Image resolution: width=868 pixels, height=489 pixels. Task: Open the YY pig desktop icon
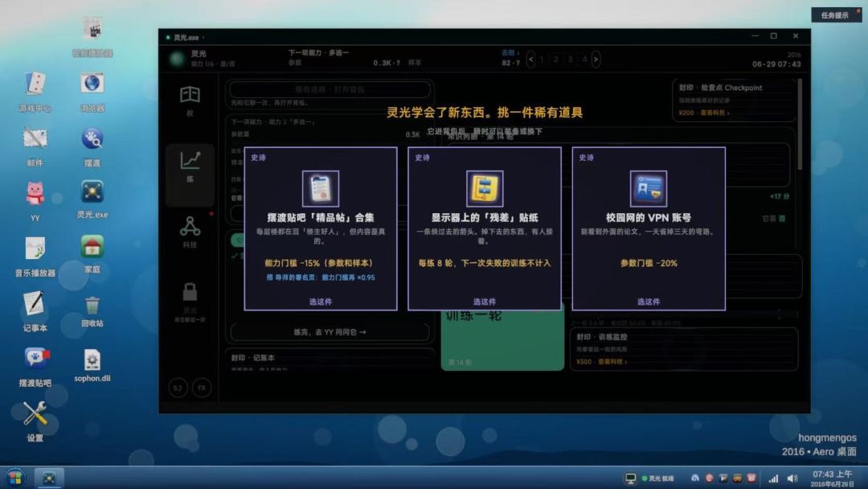point(35,200)
